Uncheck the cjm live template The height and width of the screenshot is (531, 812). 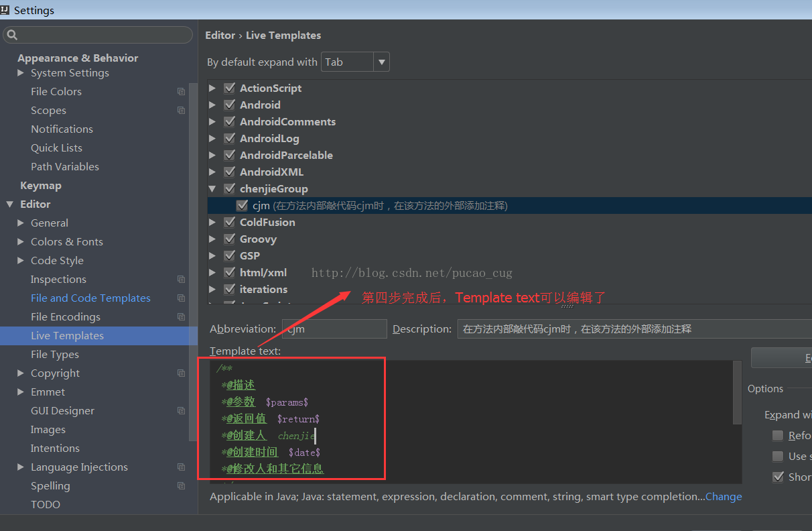coord(242,205)
